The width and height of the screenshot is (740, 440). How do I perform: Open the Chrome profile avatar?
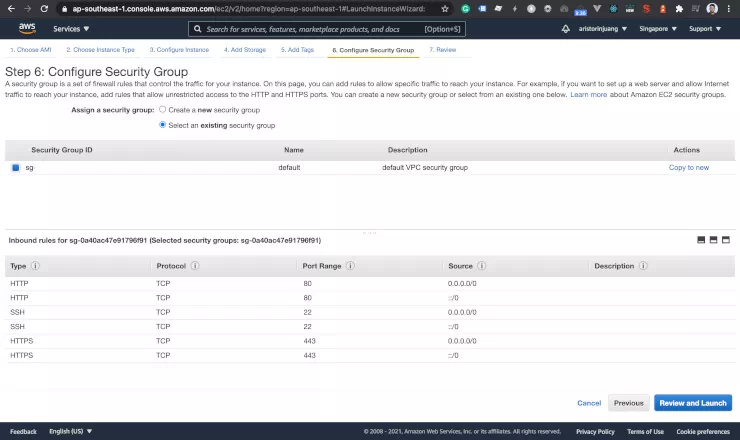pyautogui.click(x=712, y=8)
